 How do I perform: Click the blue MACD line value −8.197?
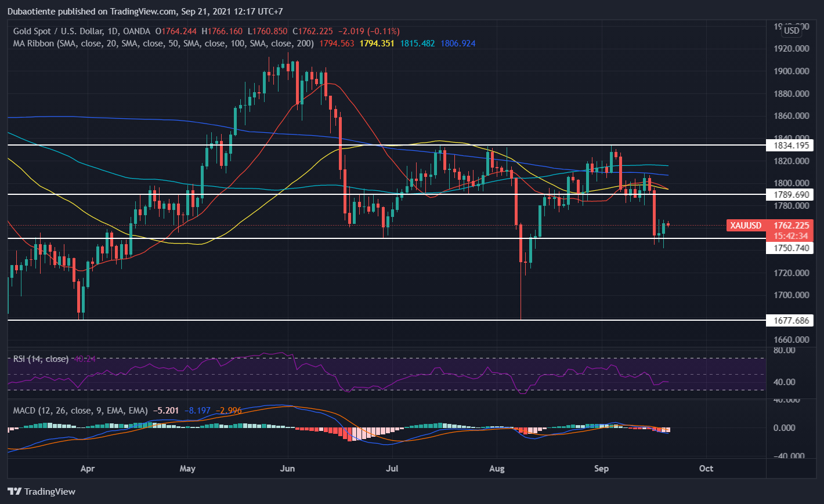pyautogui.click(x=197, y=411)
